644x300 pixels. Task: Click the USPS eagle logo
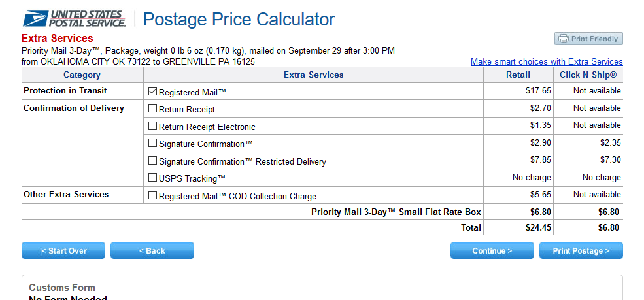point(35,18)
